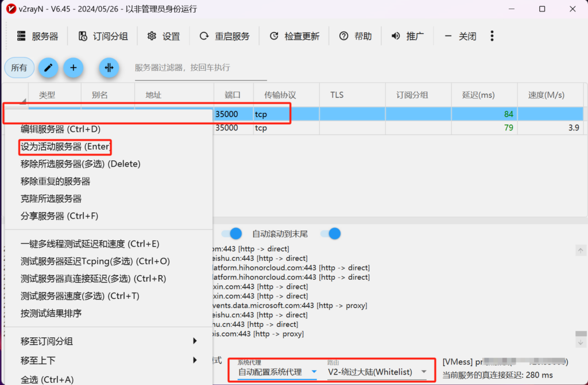The image size is (588, 385).
Task: Click the auto-fit column width button
Action: pyautogui.click(x=109, y=68)
